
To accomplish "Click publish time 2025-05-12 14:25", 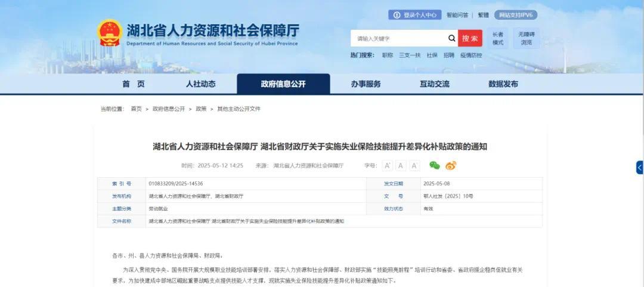I will click(221, 166).
